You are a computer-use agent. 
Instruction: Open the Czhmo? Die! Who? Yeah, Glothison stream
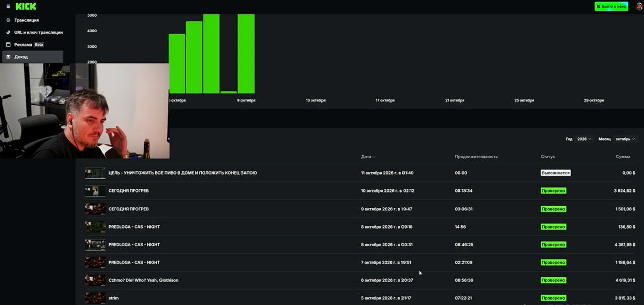pyautogui.click(x=143, y=280)
